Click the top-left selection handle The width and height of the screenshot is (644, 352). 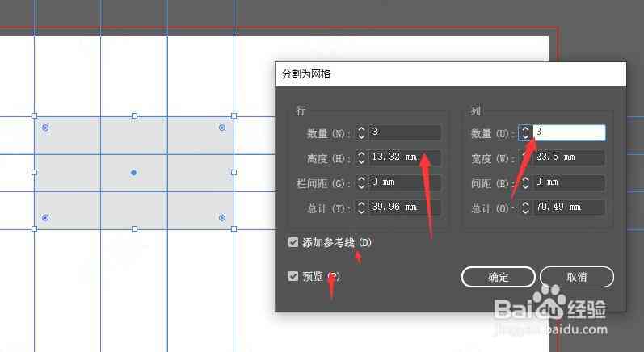pyautogui.click(x=35, y=116)
